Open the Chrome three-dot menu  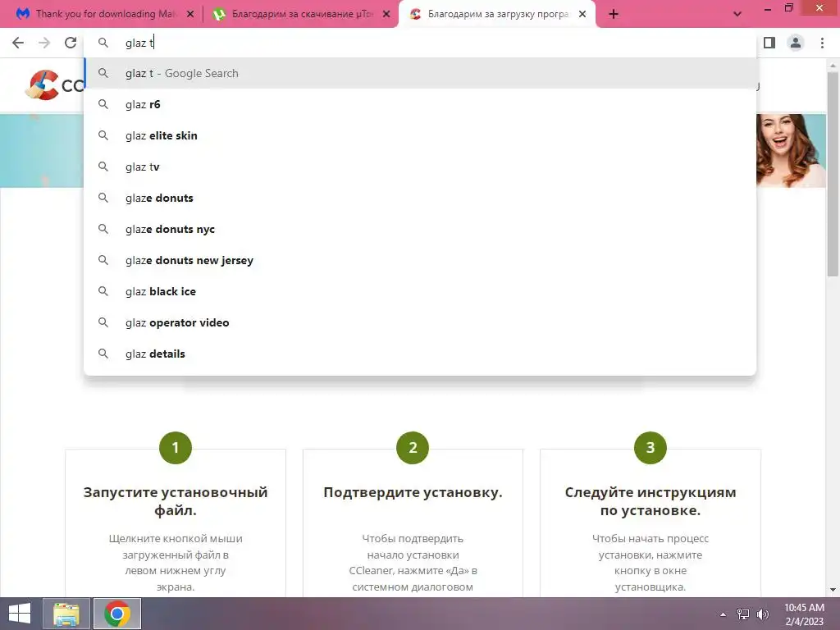[x=822, y=43]
